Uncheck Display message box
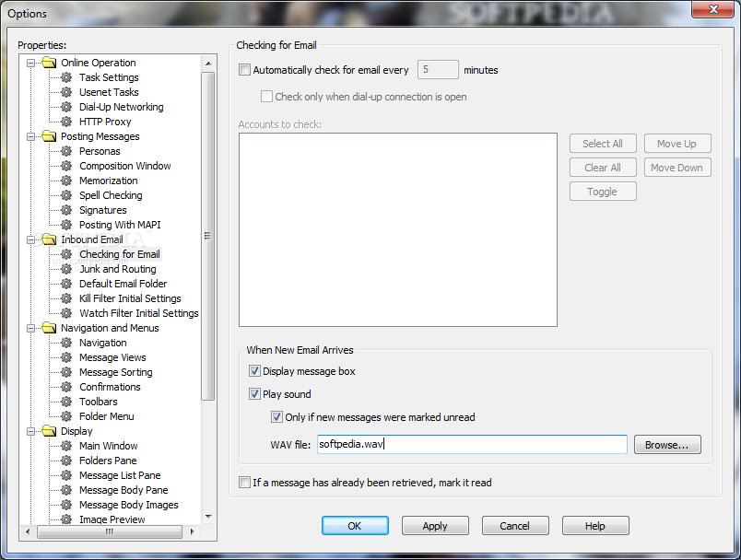Viewport: 741px width, 560px height. (x=254, y=371)
